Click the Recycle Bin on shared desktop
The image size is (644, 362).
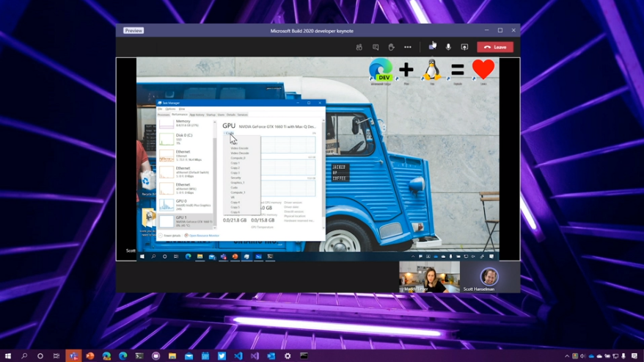click(147, 184)
